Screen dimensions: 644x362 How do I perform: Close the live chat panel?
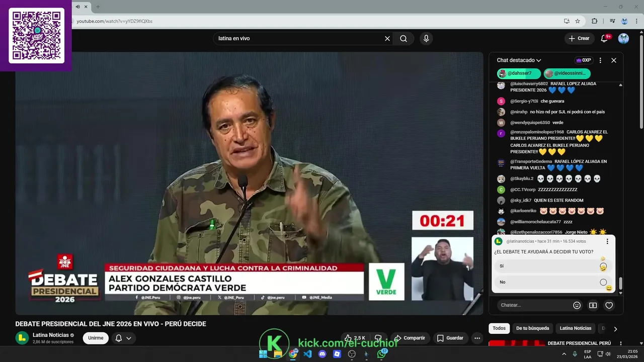[x=614, y=60]
